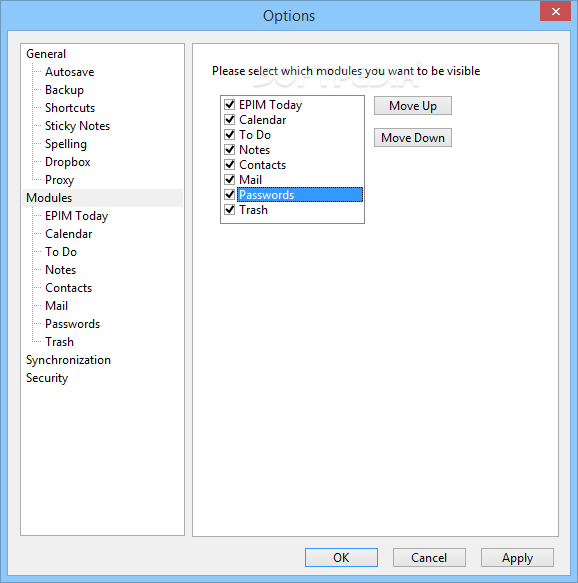Viewport: 578px width, 583px height.
Task: Toggle the Calendar module visibility checkbox
Action: 230,119
